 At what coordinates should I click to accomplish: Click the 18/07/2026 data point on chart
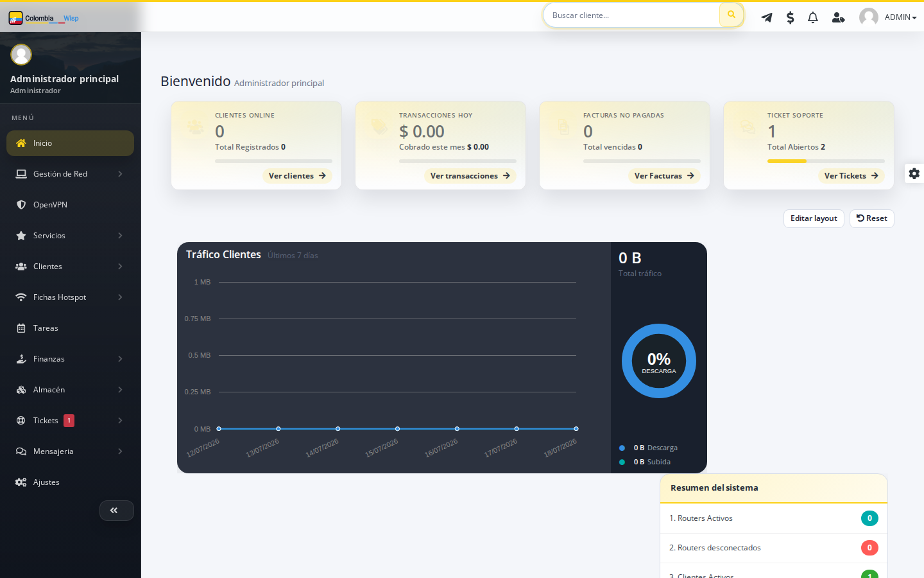click(x=576, y=428)
